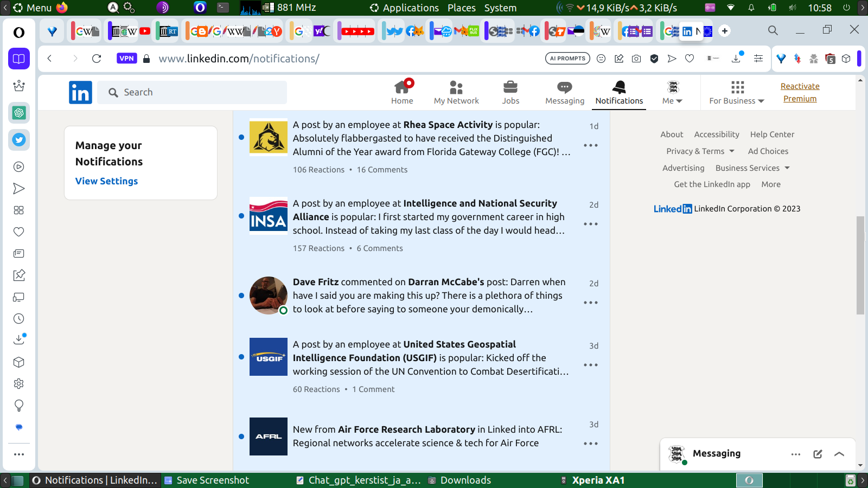Open options for USGIF notification
This screenshot has height=488, width=868.
[x=591, y=365]
